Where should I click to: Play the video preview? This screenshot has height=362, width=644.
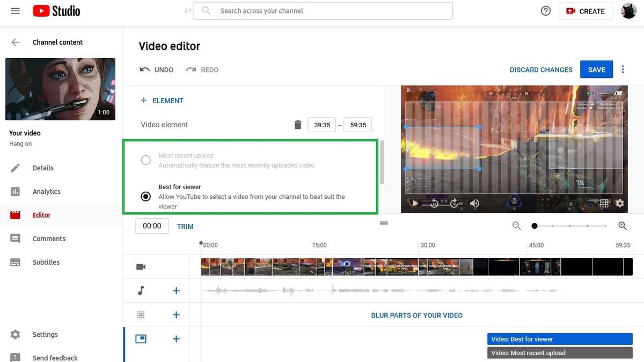point(414,203)
